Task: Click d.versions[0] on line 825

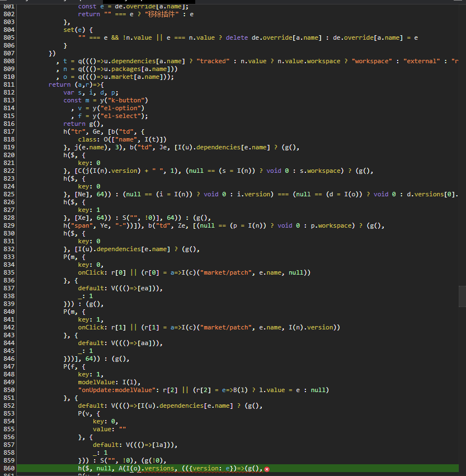Action: pos(431,194)
